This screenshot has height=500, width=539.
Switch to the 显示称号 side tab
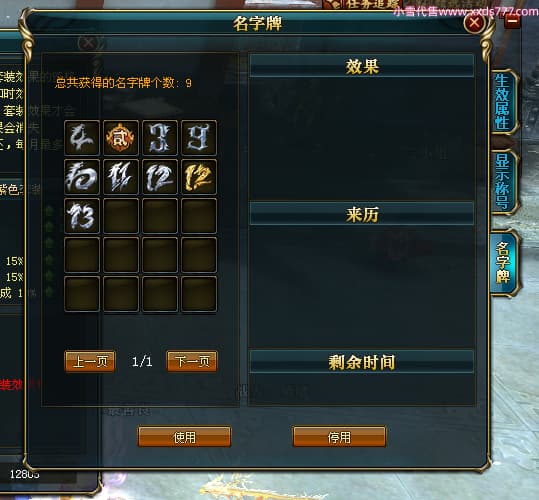click(503, 181)
